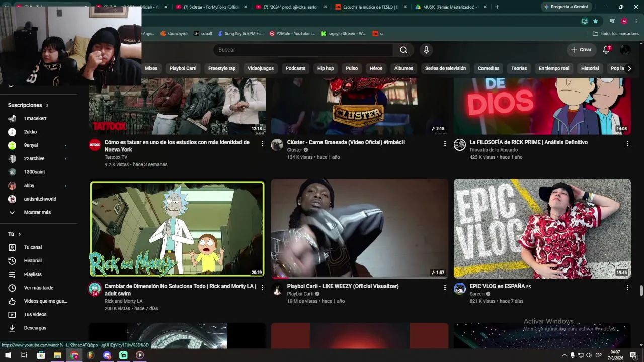Image resolution: width=644 pixels, height=362 pixels.
Task: Play the EPIC VLOG en ESPAÑA thumbnail
Action: [x=542, y=229]
